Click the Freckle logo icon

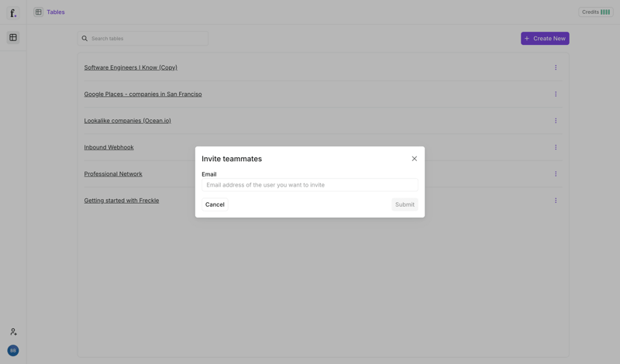[13, 13]
